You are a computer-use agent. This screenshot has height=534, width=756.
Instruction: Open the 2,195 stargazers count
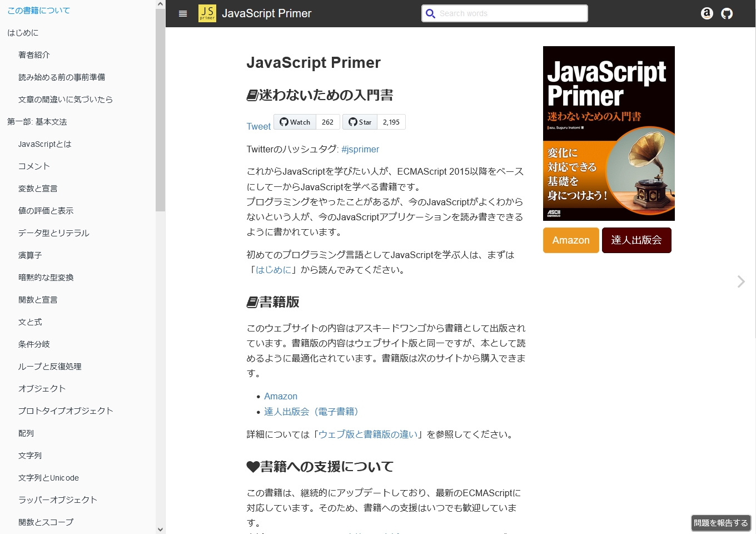(391, 122)
